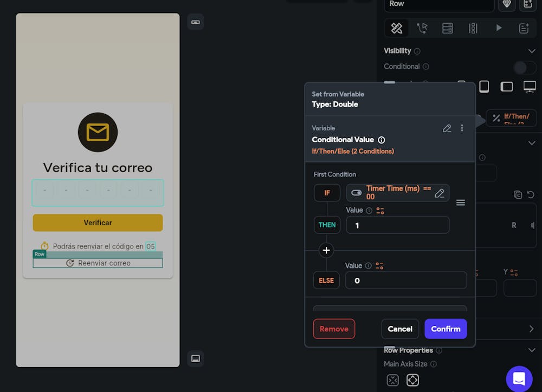This screenshot has height=392, width=542.
Task: Click info icon next to ELSE Value
Action: point(369,266)
